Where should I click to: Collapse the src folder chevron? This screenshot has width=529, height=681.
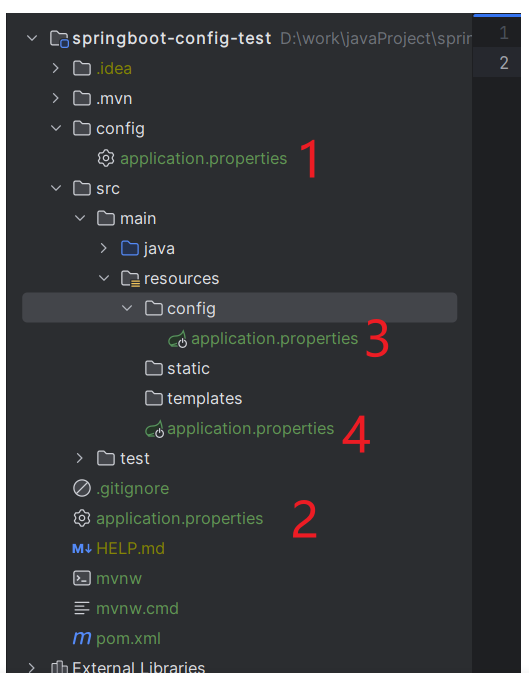click(56, 188)
